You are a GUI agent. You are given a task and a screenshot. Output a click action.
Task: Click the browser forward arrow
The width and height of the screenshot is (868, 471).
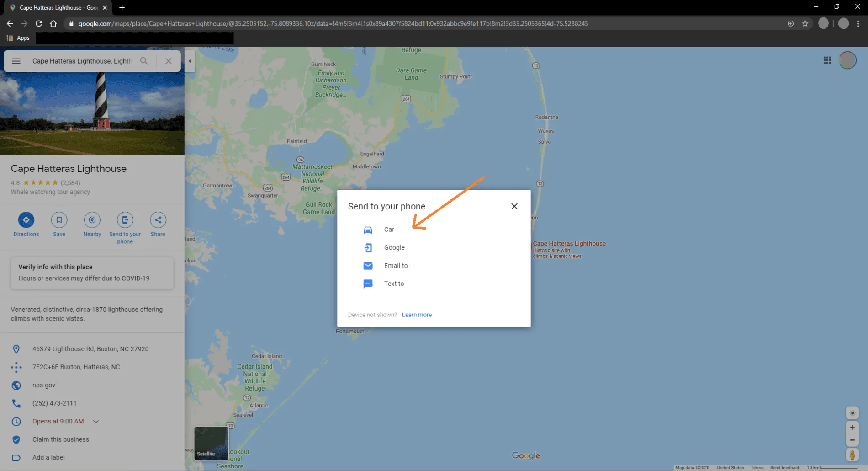(24, 23)
